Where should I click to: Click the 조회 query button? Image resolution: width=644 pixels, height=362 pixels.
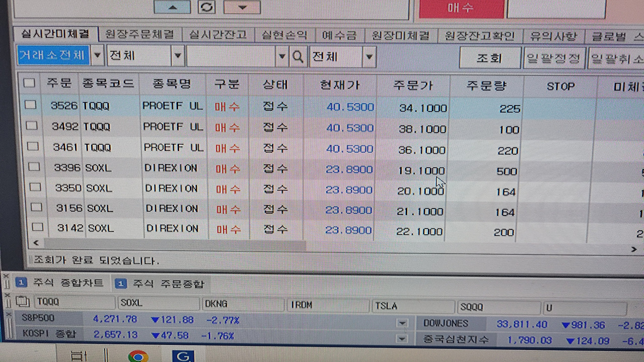[490, 58]
